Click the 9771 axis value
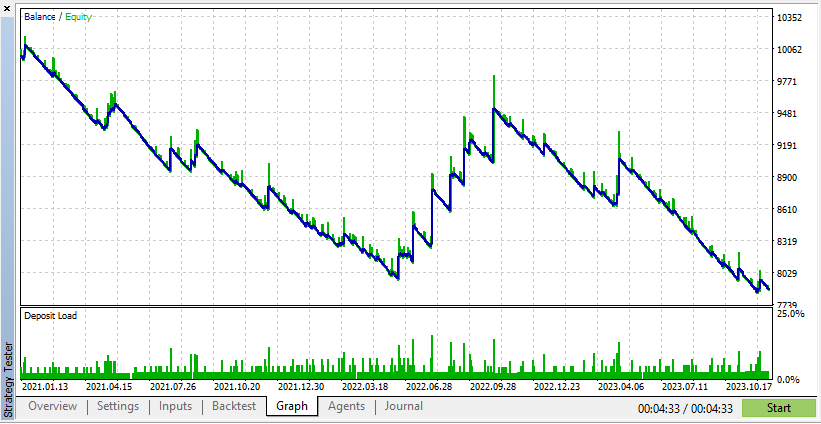This screenshot has height=424, width=821. (x=789, y=82)
